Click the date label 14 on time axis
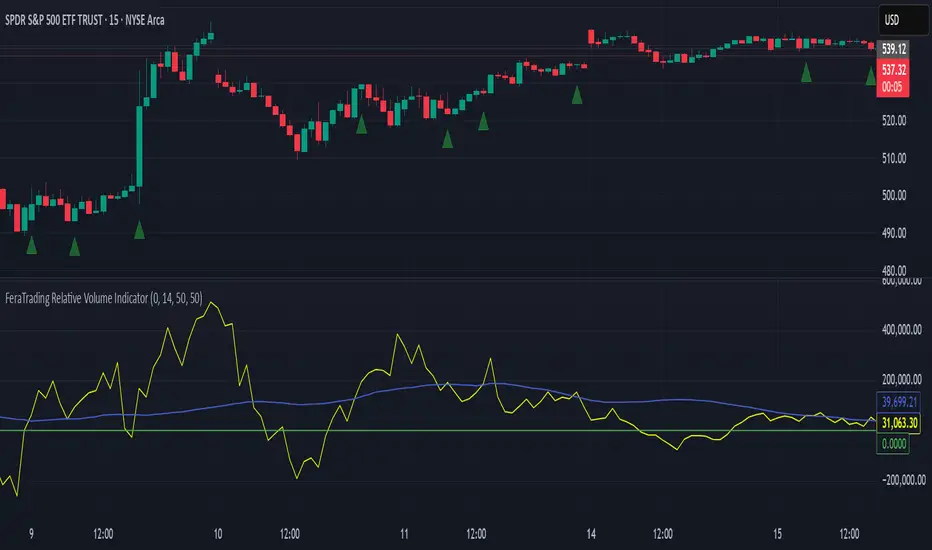 (x=591, y=534)
